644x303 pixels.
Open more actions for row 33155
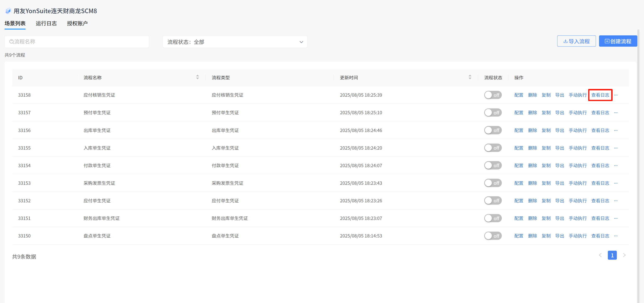[616, 148]
